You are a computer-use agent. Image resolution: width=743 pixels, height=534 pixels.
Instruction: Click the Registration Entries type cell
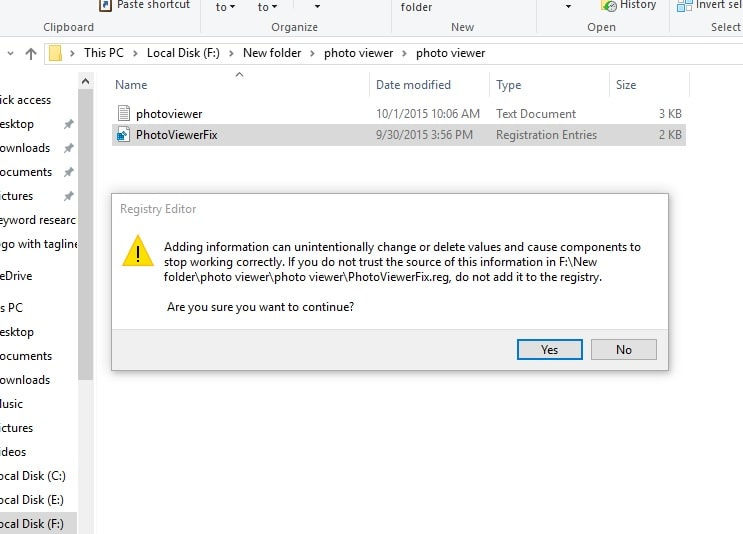(x=546, y=135)
